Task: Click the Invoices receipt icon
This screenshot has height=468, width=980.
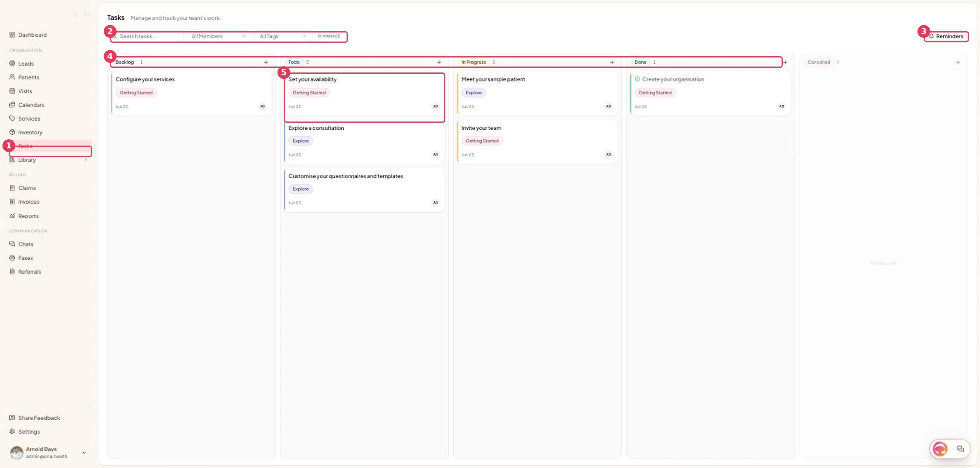Action: (x=12, y=202)
